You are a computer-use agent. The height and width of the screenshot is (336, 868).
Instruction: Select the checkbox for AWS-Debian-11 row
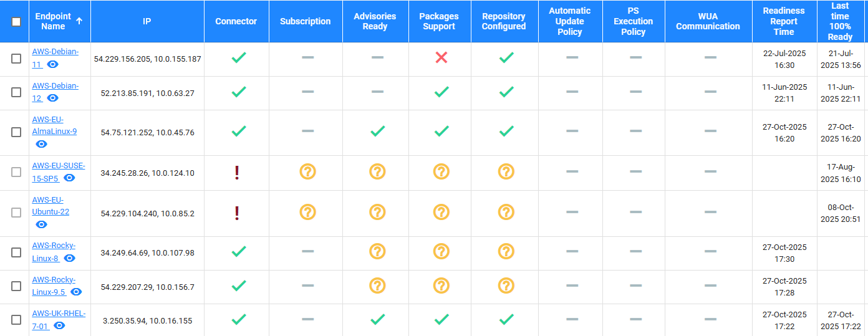[16, 59]
